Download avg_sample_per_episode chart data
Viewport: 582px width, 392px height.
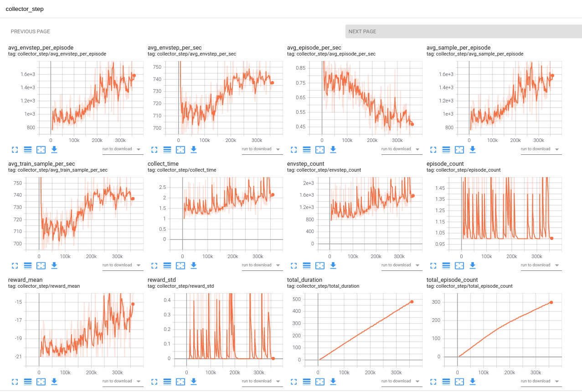coord(473,149)
